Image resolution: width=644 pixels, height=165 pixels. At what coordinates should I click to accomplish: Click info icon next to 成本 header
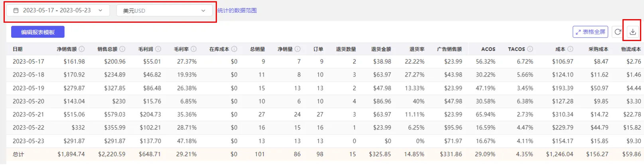571,49
